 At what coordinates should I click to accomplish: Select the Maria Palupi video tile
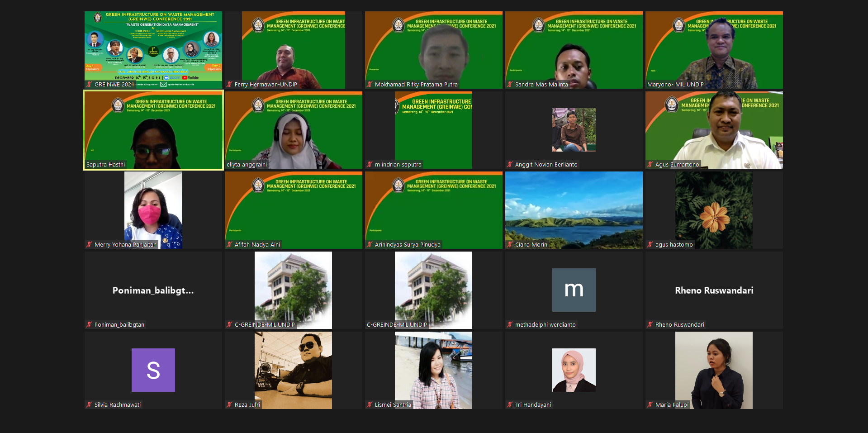tap(714, 370)
